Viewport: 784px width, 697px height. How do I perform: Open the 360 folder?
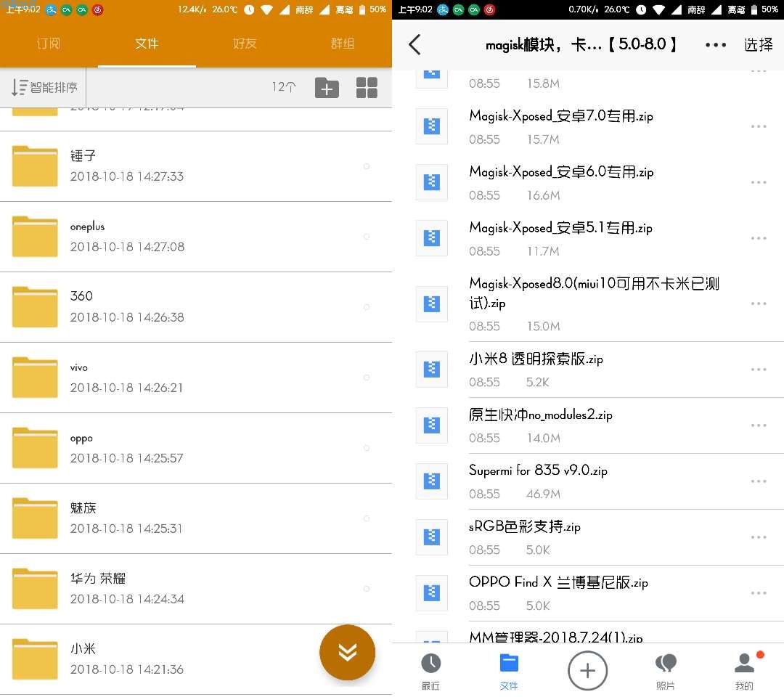tap(196, 308)
